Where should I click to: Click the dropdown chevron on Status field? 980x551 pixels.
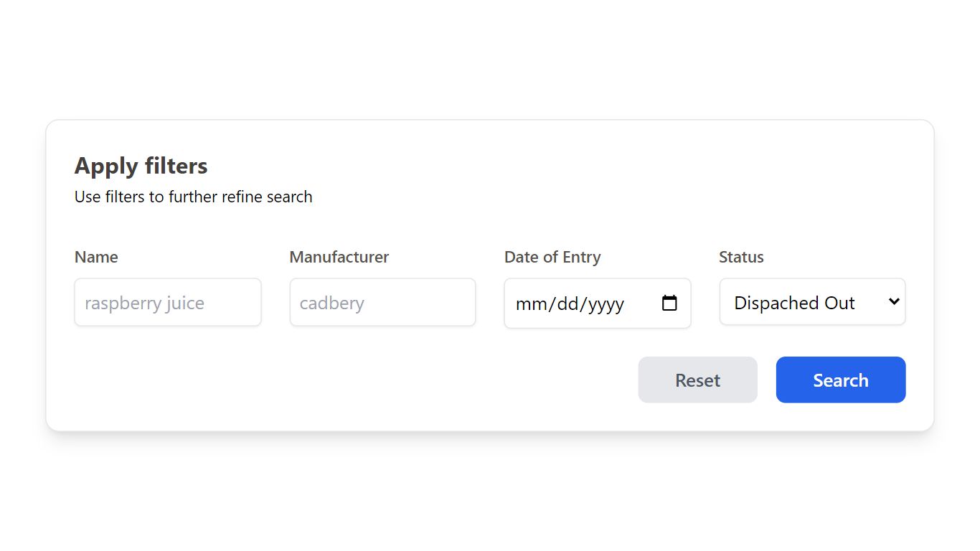[x=893, y=302]
